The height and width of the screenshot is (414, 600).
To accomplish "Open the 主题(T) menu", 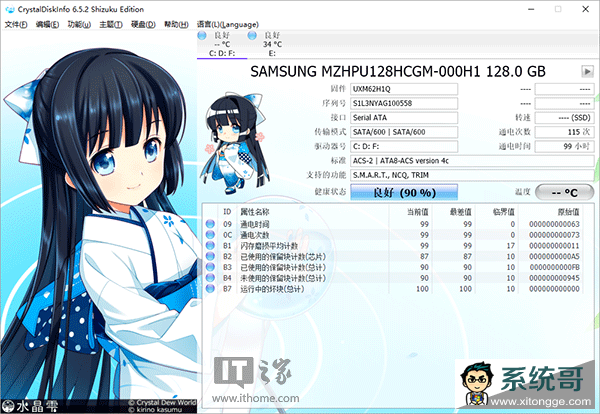I will [x=111, y=24].
